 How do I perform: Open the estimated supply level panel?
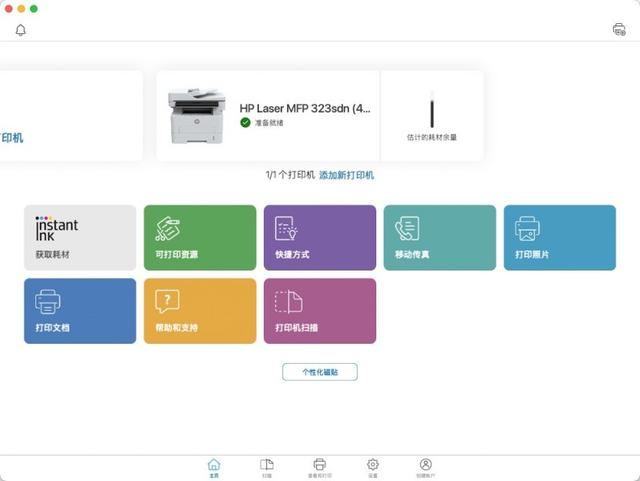432,116
